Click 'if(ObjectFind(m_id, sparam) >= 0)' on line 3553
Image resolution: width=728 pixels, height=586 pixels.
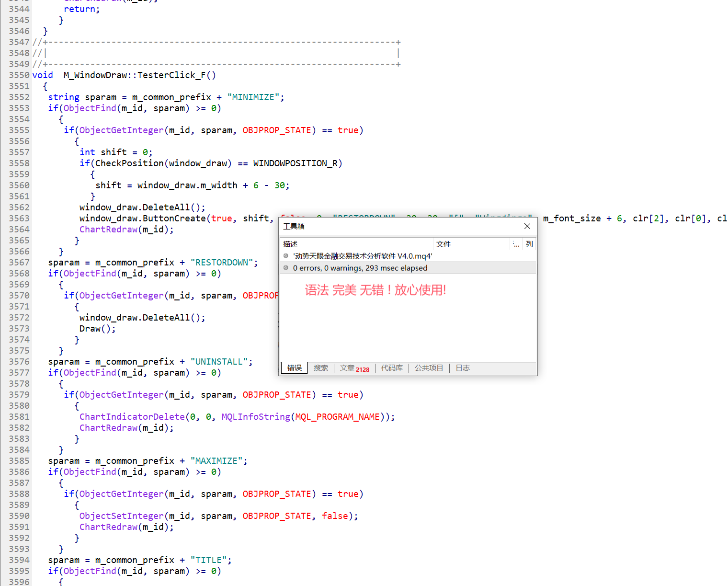[135, 108]
